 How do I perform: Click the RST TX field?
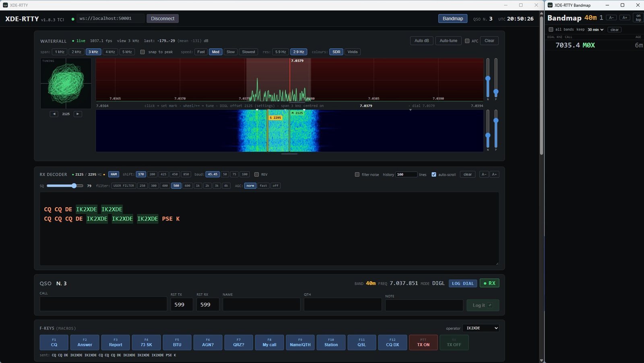point(182,305)
